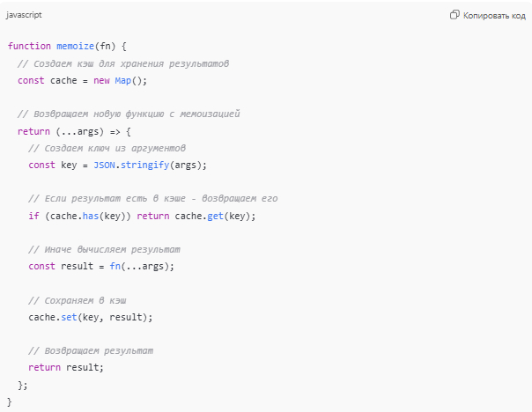Viewport: 532px width, 412px height.
Task: Click the new keyword before Map
Action: [101, 80]
